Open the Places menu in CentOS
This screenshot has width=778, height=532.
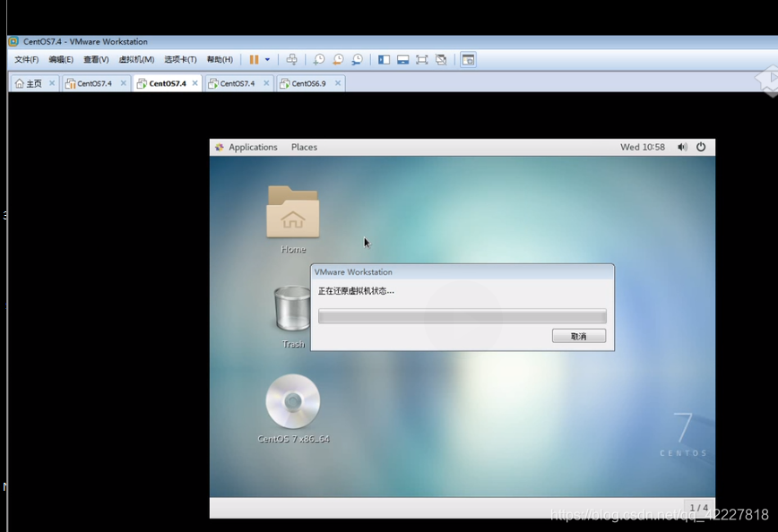[x=304, y=147]
